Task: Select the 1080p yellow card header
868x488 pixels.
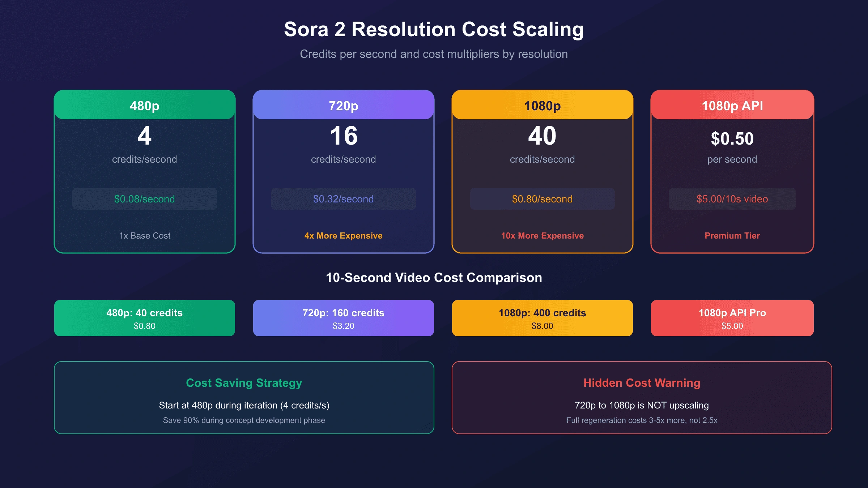Action: tap(542, 105)
